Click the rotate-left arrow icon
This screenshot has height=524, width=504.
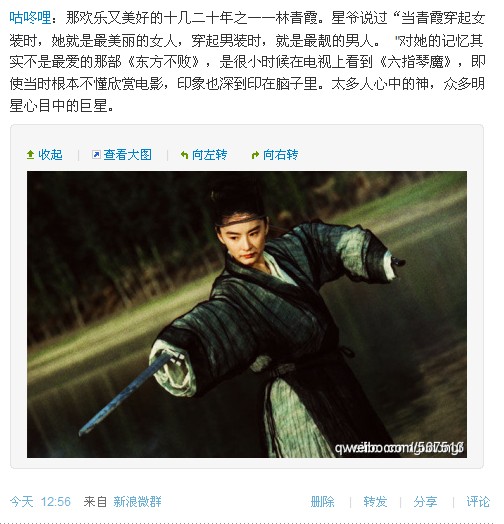pos(184,155)
